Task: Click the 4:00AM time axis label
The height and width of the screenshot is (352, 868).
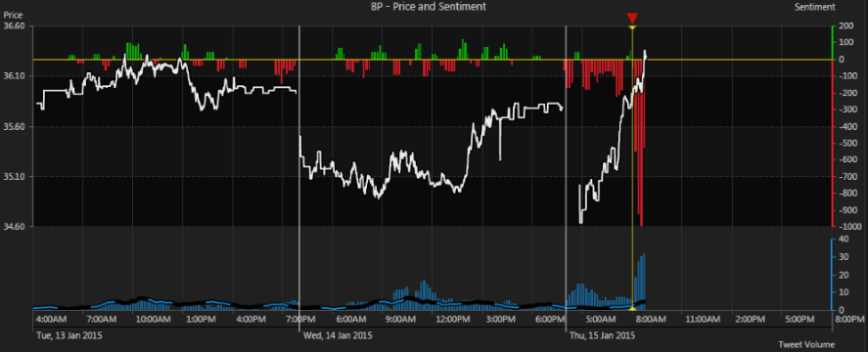Action: (x=51, y=320)
